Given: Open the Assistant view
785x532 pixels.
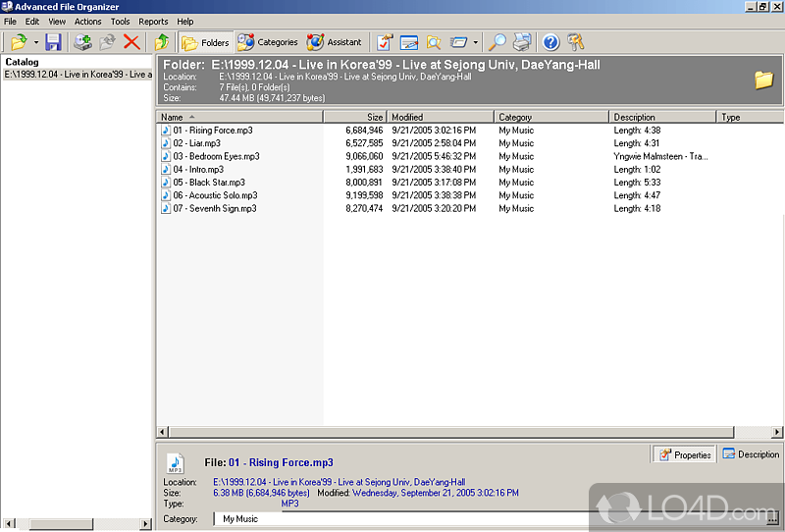Looking at the screenshot, I should pyautogui.click(x=334, y=42).
